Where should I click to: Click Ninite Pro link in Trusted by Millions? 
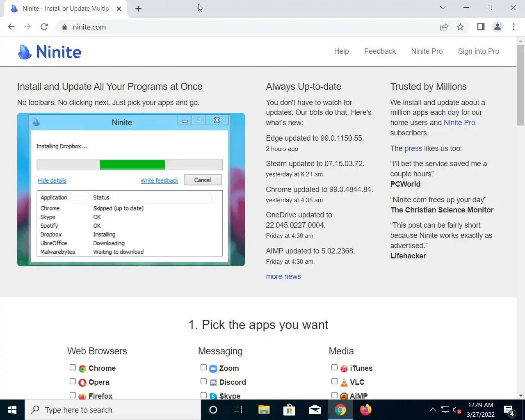[459, 123]
